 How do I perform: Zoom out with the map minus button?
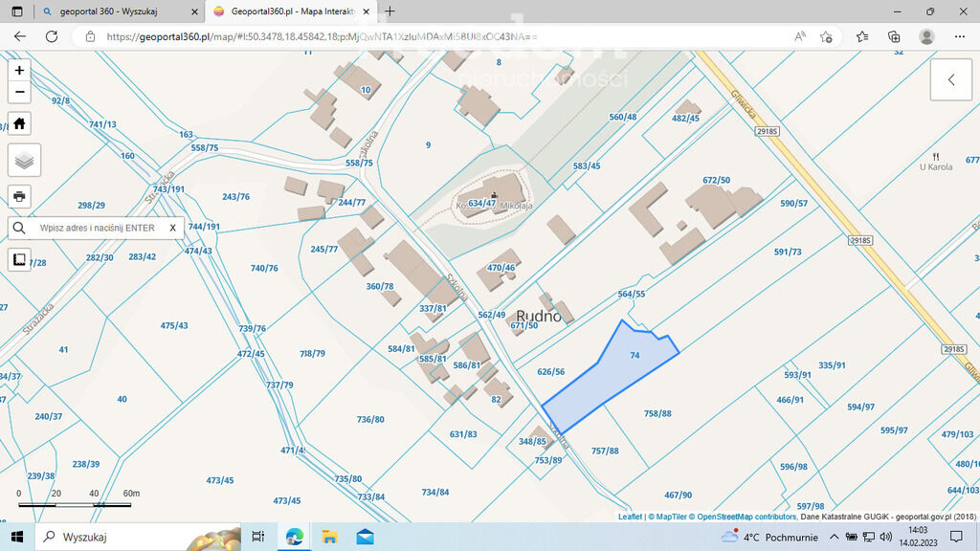point(19,92)
